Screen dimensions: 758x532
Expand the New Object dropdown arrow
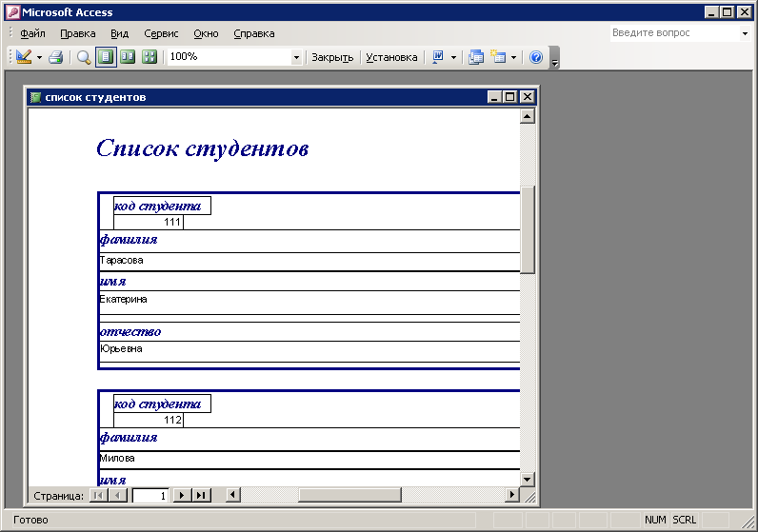tap(513, 57)
